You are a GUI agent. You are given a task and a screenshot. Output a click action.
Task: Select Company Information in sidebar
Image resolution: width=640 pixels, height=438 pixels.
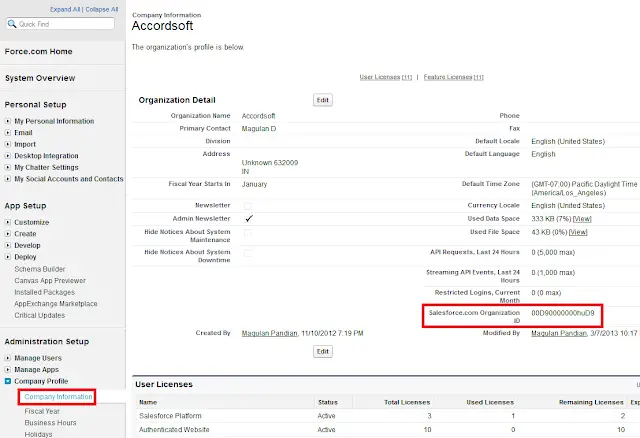(58, 397)
